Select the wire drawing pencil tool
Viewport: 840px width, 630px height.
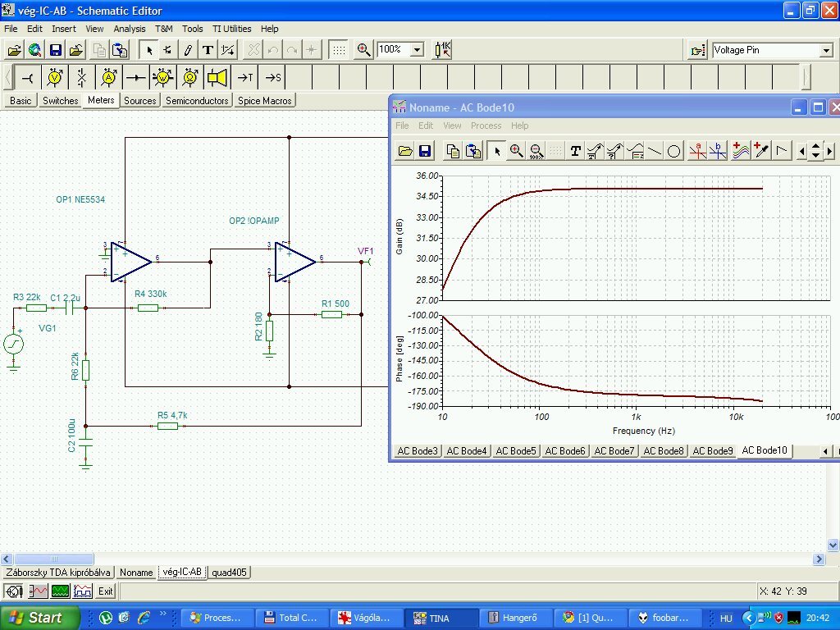click(x=188, y=50)
